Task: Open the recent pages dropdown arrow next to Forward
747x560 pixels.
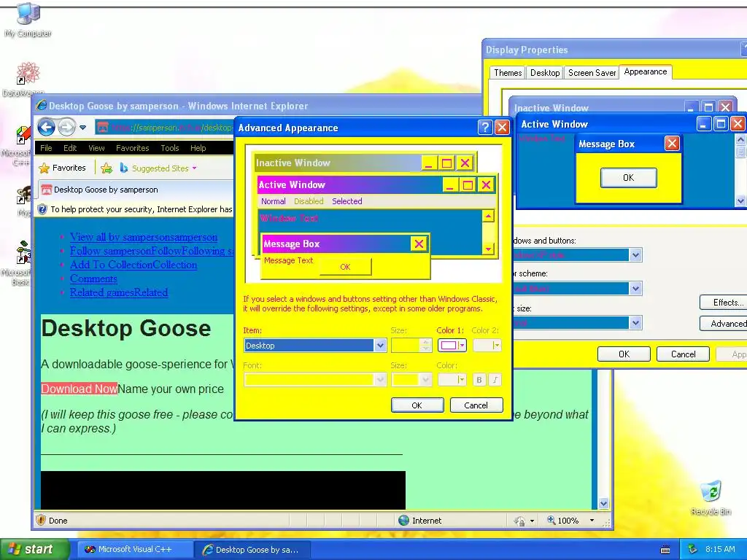Action: click(x=83, y=128)
